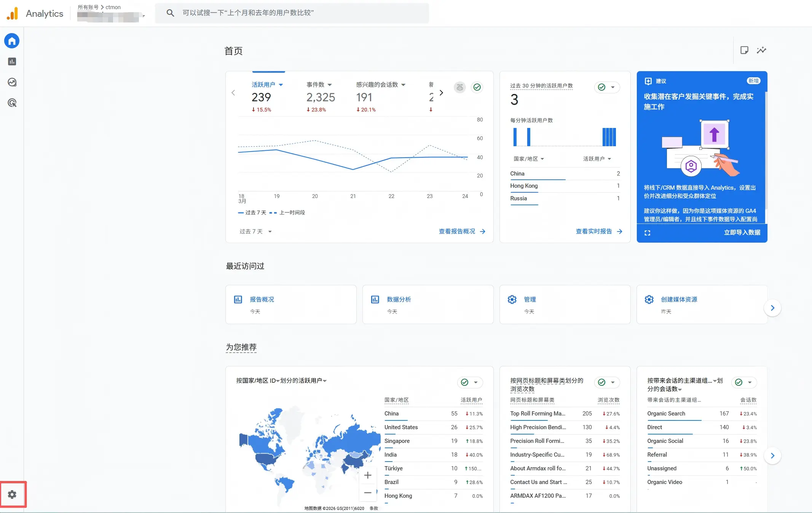812x513 pixels.
Task: Click the grey medal icon on the metrics card
Action: [x=460, y=87]
